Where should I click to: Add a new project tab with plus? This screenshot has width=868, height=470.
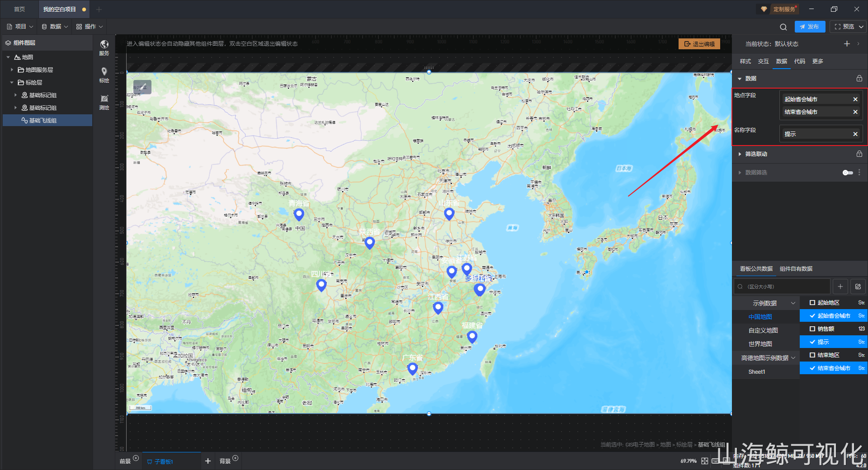pos(99,9)
